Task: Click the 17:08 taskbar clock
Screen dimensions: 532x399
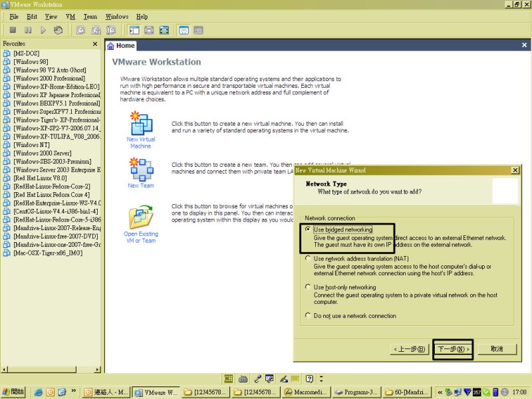Action: (519, 392)
